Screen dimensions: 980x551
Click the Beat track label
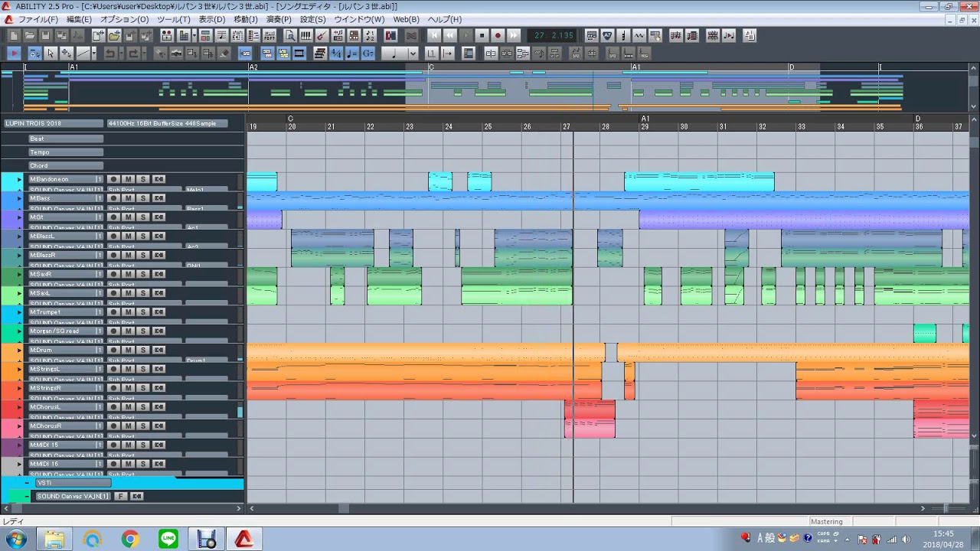[65, 139]
